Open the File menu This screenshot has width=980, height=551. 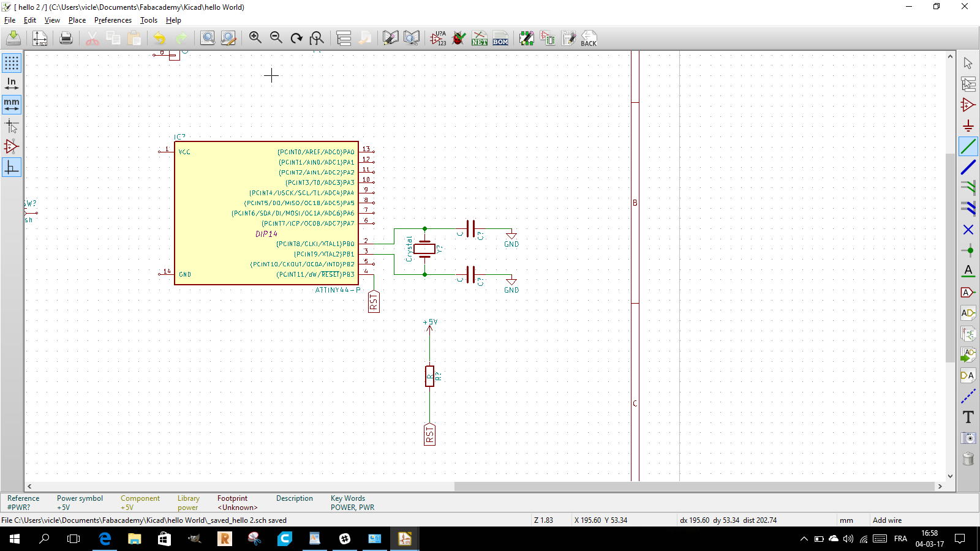(x=10, y=20)
